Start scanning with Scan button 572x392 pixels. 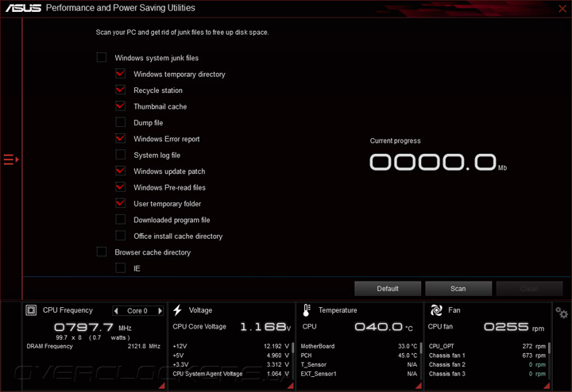tap(458, 289)
